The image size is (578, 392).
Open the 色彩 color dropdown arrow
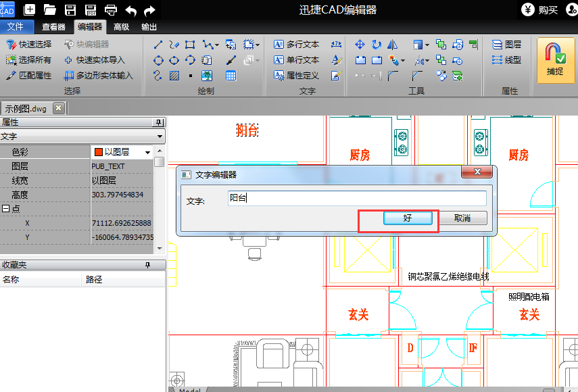(x=148, y=152)
